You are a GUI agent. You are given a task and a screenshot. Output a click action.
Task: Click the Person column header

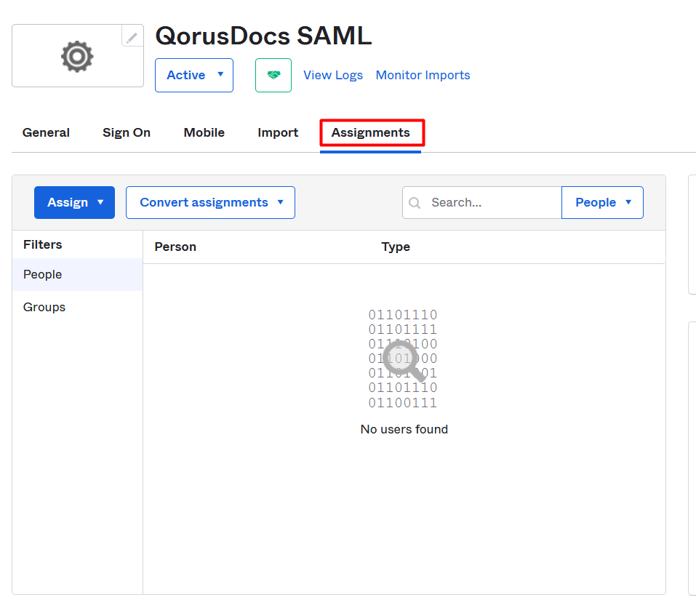coord(175,247)
